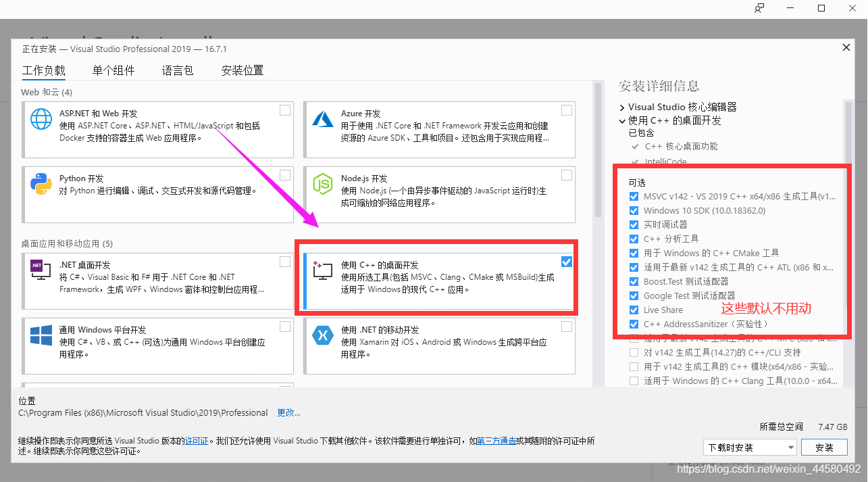
Task: Uncheck Google Test test adapter option
Action: tap(634, 295)
